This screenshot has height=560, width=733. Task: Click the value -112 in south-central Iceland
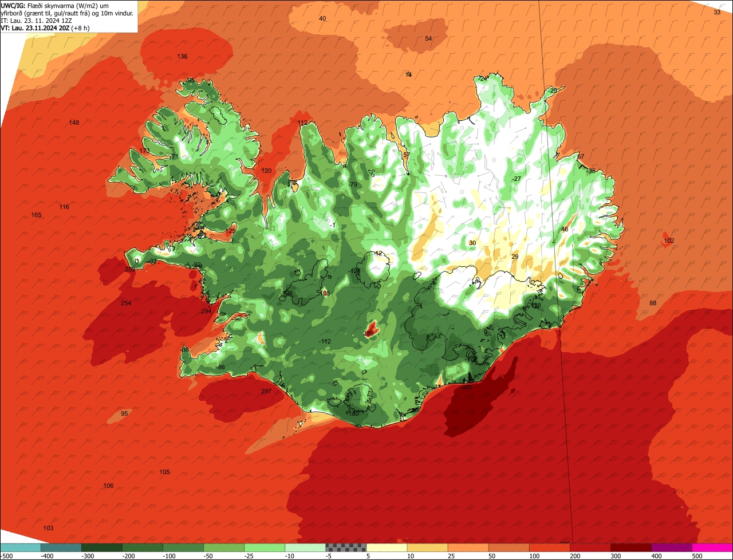coord(325,341)
